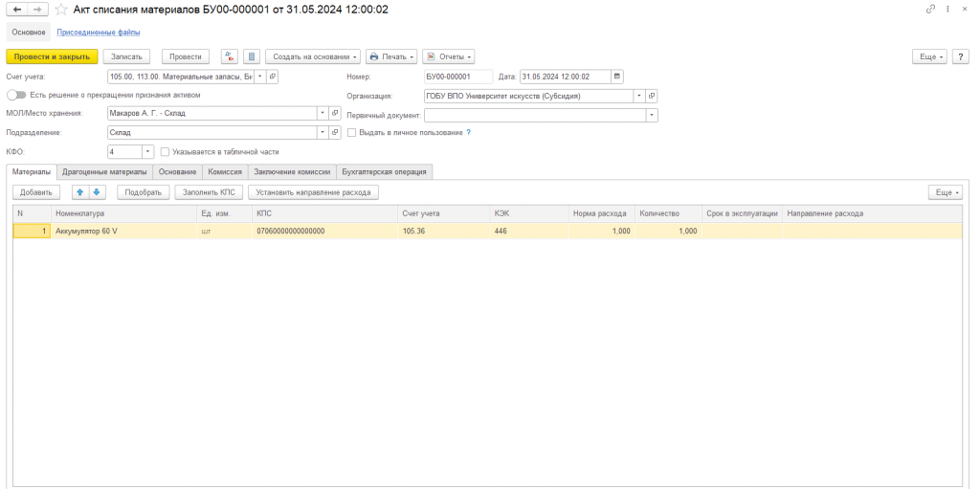980x489 pixels.
Task: Toggle Есть решение о прекращении признания активом
Action: 16,95
